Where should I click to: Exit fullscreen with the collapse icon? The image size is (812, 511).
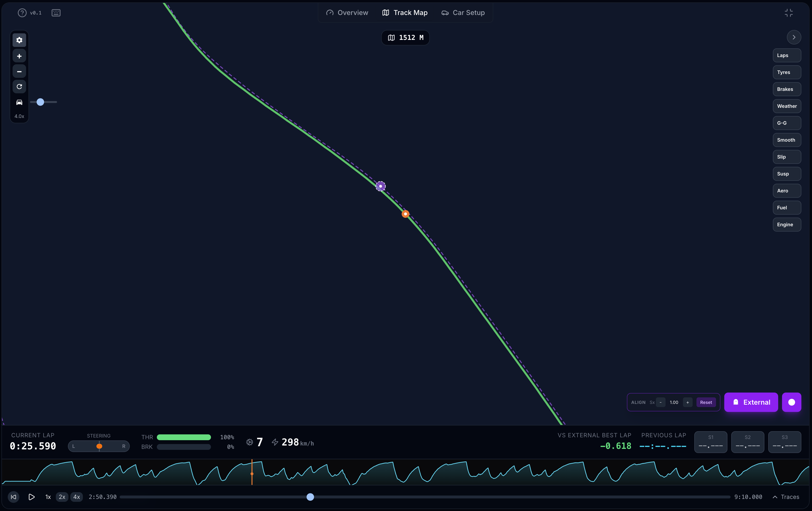click(x=788, y=13)
